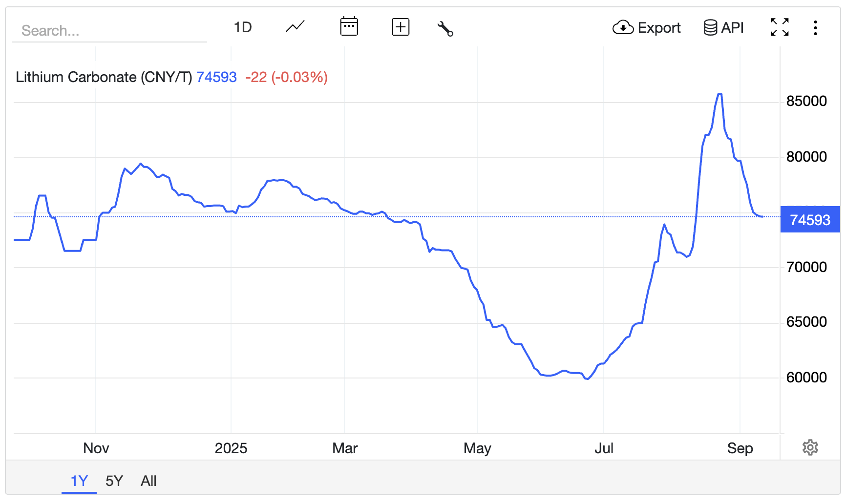Open chart settings gear icon
Screen dimensions: 846x504
coord(810,447)
